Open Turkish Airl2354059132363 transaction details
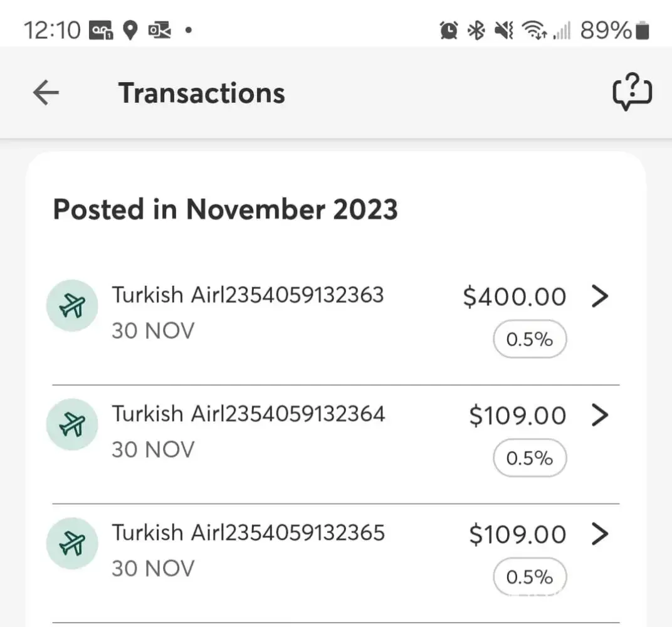This screenshot has height=627, width=672. pos(248,295)
